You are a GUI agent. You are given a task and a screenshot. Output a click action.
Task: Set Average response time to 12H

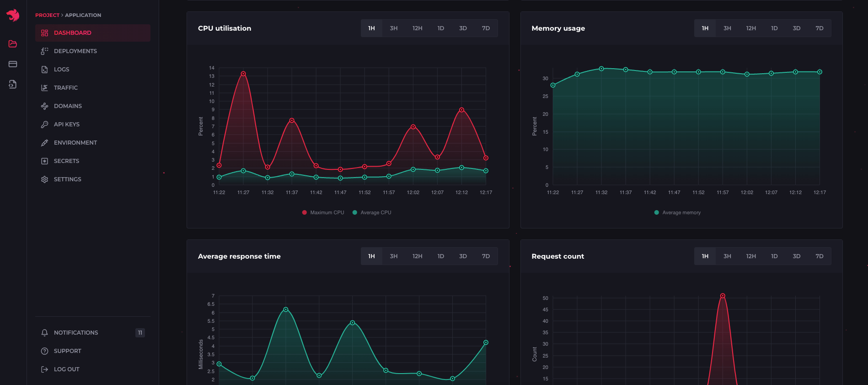tap(417, 256)
